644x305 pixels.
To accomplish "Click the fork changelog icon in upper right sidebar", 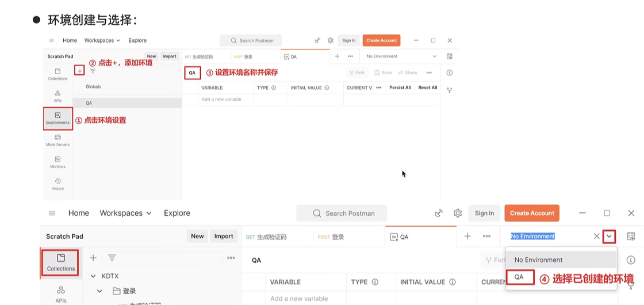I will click(449, 90).
